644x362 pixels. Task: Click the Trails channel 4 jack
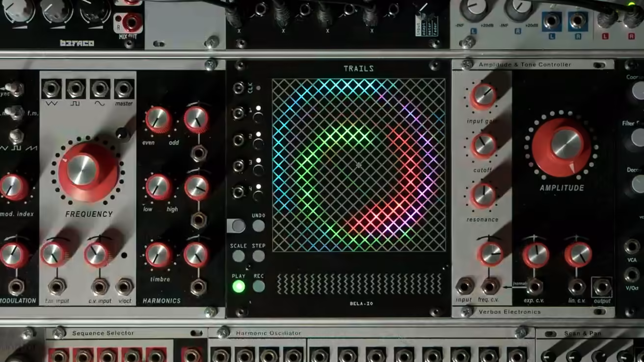coord(239,192)
